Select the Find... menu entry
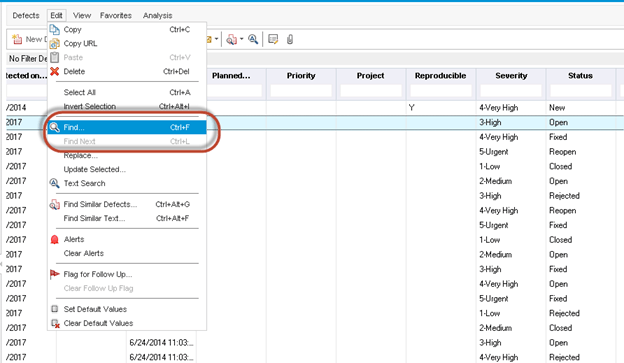Viewport: 624px width, 363px height. 127,127
